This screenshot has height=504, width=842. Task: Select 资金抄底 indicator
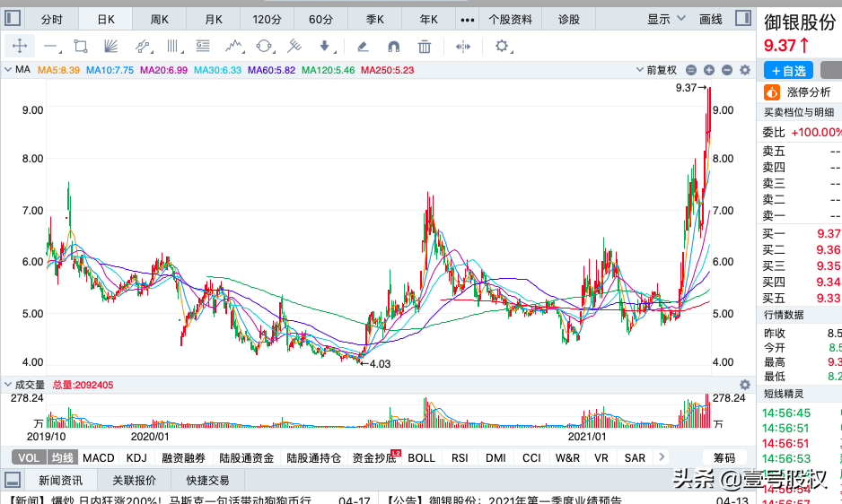click(374, 457)
